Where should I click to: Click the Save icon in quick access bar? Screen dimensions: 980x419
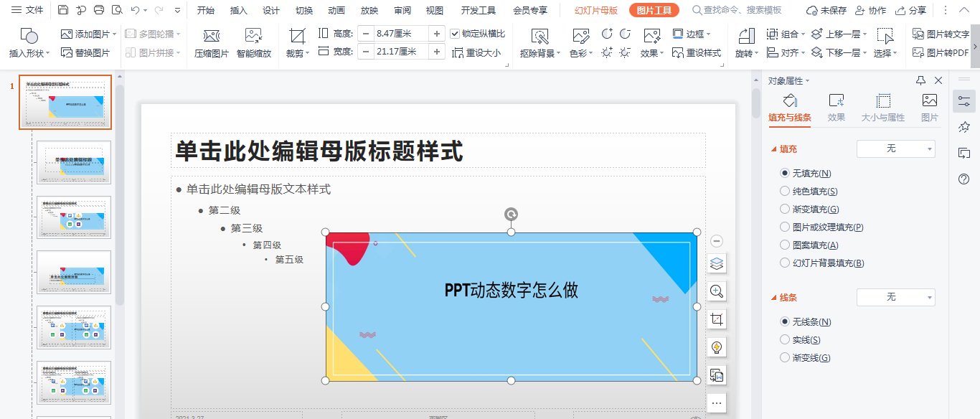pyautogui.click(x=63, y=10)
